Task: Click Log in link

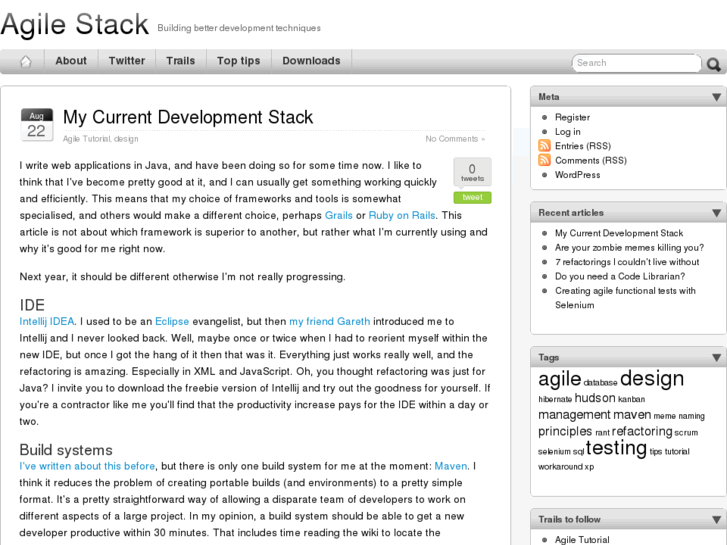Action: [568, 132]
